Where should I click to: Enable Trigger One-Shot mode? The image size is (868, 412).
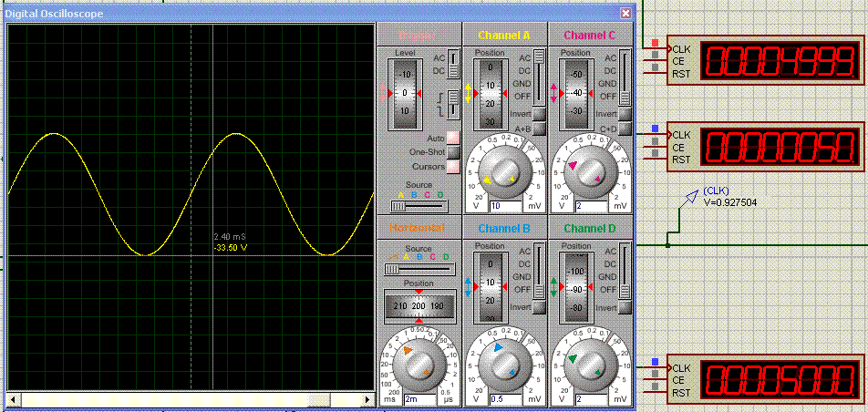tap(453, 151)
